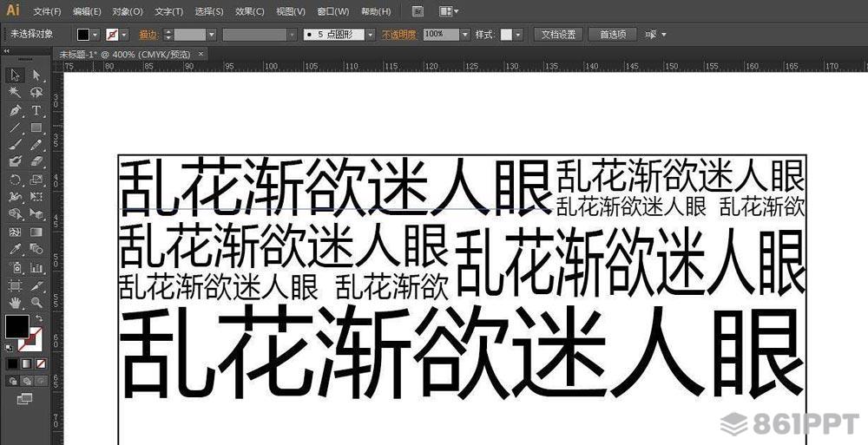This screenshot has width=868, height=445.
Task: Select the Perspective Grid tool
Action: click(x=36, y=213)
